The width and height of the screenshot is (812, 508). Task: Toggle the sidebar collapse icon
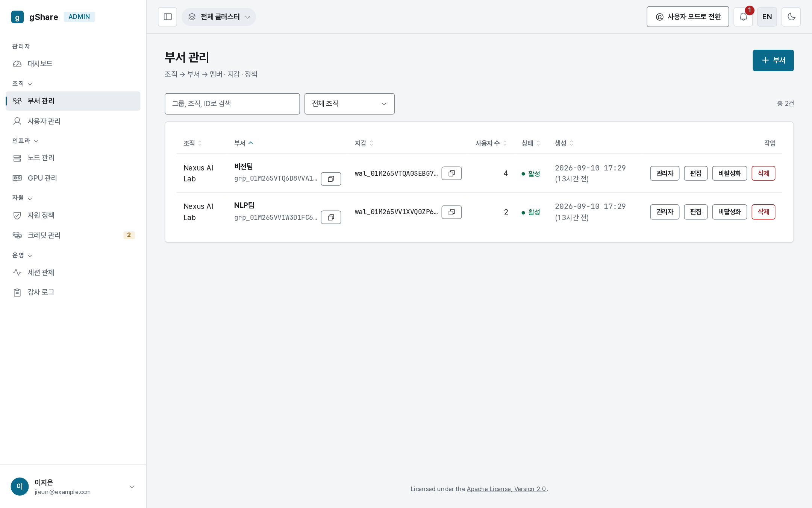pos(168,17)
